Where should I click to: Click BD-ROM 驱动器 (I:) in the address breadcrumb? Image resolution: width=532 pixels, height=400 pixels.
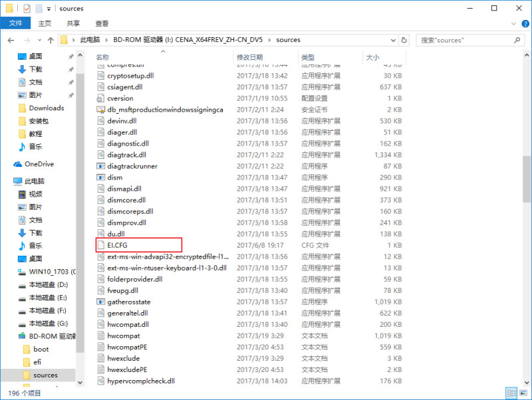pyautogui.click(x=188, y=40)
